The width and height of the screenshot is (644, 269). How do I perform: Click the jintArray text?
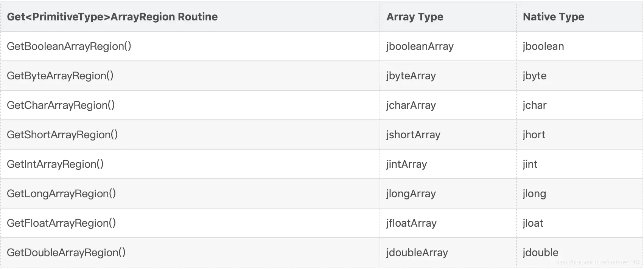tap(406, 164)
